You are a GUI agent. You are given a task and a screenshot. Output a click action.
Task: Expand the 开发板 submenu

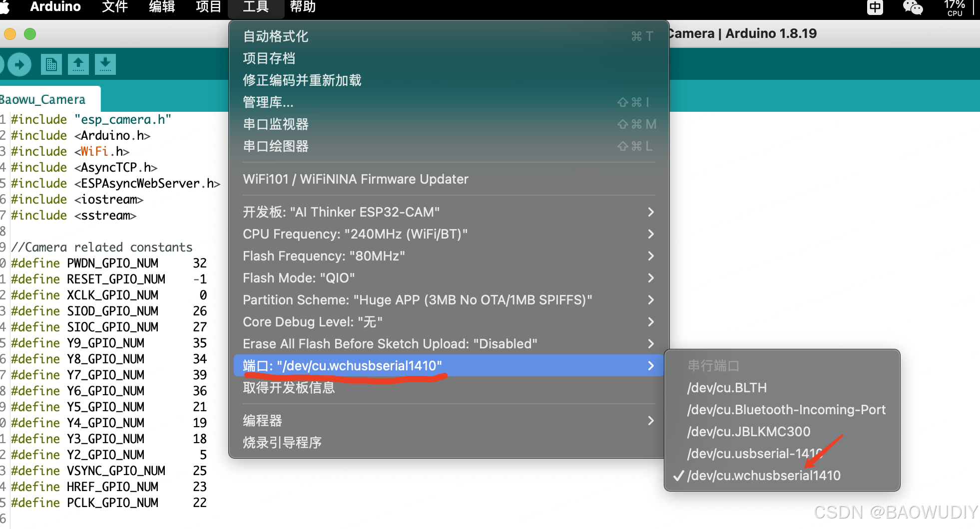coord(341,212)
